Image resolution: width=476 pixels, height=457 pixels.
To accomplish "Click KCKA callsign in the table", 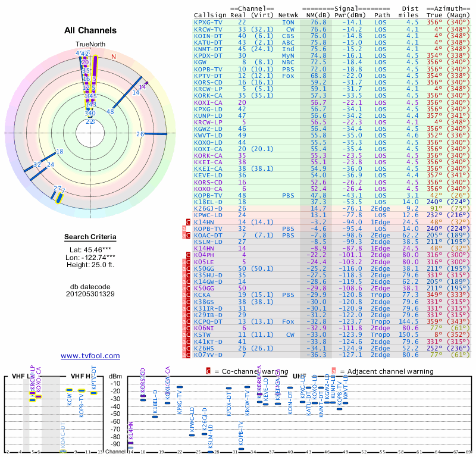I will 202,295.
